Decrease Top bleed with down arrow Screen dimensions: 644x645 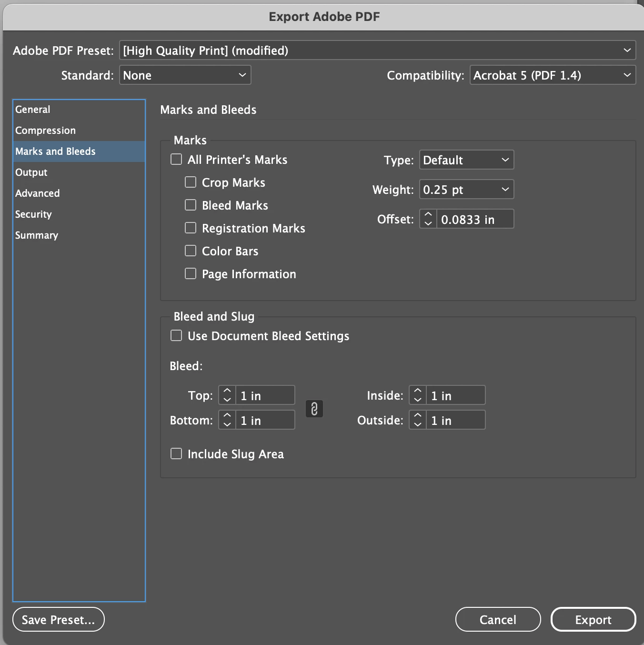click(227, 400)
